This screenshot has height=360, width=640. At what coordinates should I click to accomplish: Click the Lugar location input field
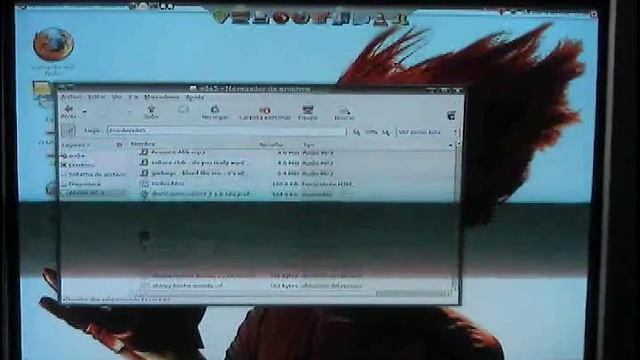227,131
